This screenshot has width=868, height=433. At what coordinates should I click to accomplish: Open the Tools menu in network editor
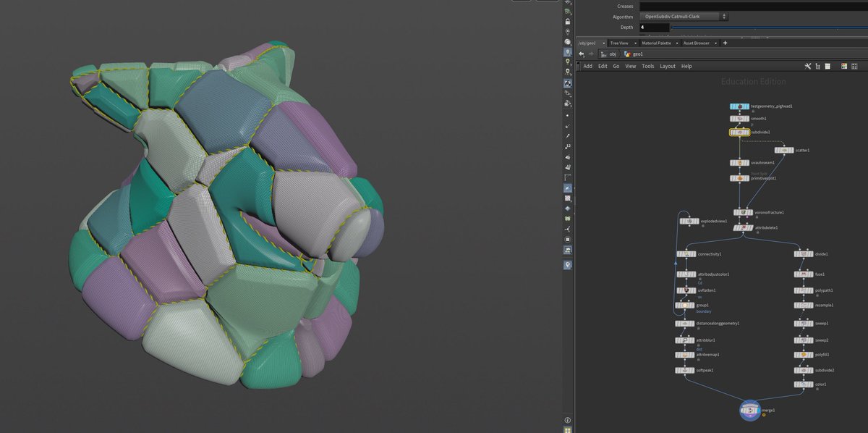coord(648,66)
